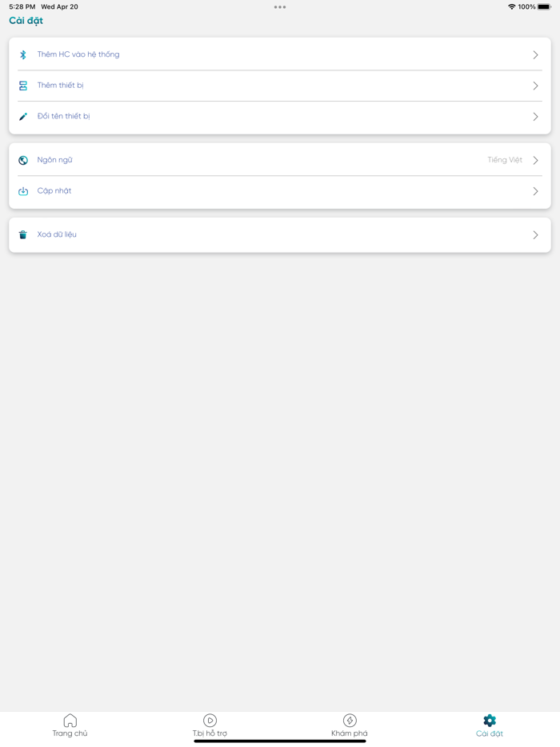Click the Bluetooth icon beside Thêm HC

pyautogui.click(x=23, y=55)
